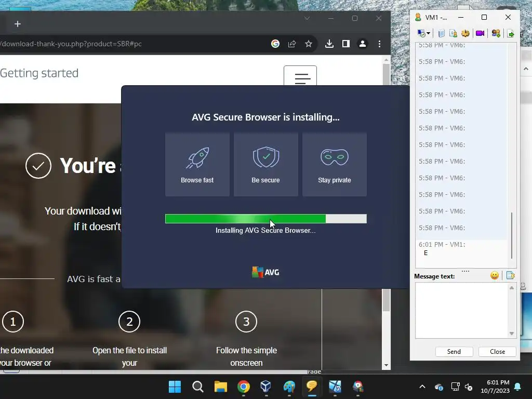Share this page using the share icon

pos(292,44)
